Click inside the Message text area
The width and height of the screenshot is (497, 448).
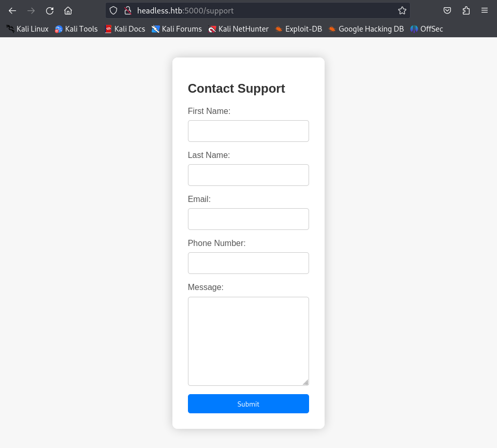tap(248, 341)
